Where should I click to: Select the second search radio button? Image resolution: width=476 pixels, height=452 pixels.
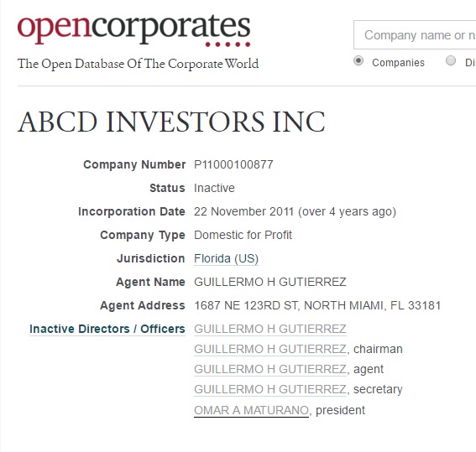coord(451,61)
